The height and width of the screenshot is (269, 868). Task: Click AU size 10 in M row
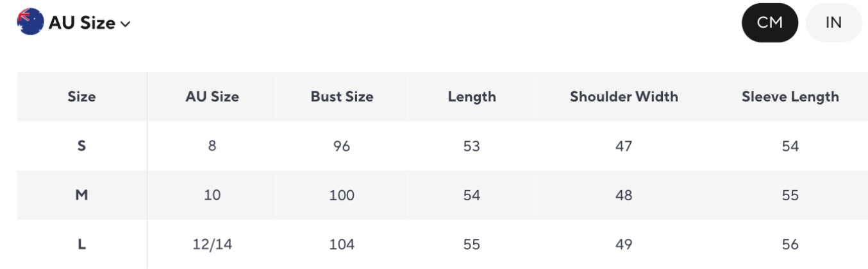click(212, 195)
